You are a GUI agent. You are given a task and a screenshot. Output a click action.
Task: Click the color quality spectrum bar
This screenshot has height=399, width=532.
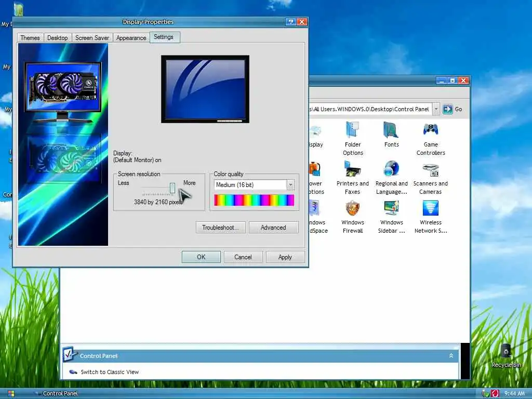point(254,200)
